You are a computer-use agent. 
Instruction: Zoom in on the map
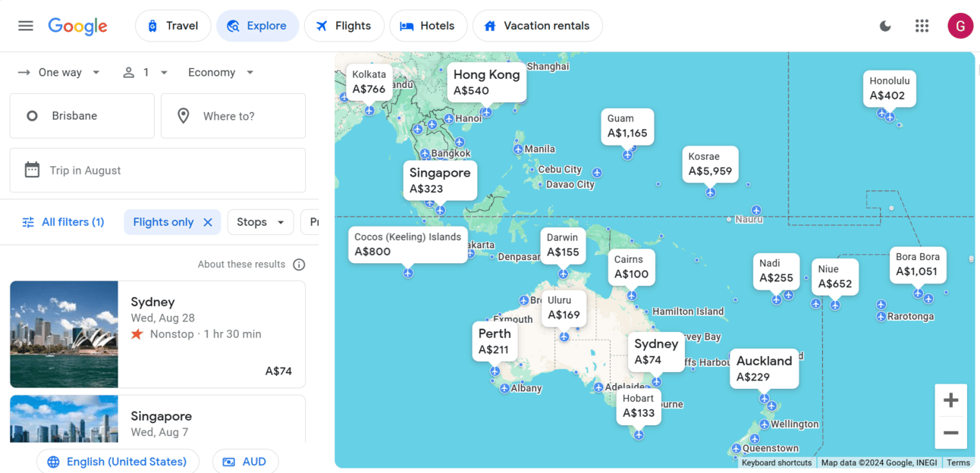(x=951, y=400)
